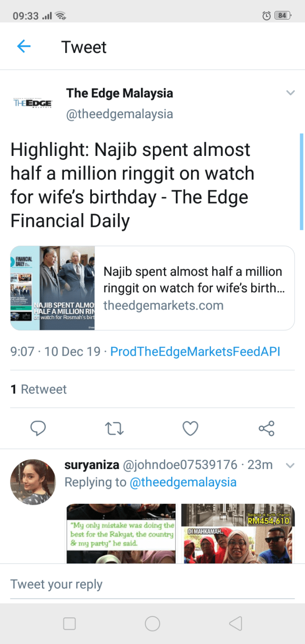Tap the back arrow icon
Image resolution: width=305 pixels, height=644 pixels.
[x=24, y=46]
